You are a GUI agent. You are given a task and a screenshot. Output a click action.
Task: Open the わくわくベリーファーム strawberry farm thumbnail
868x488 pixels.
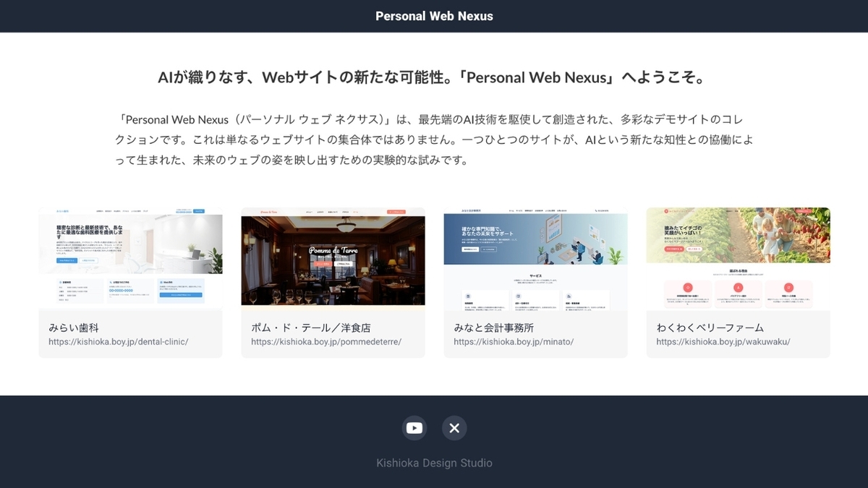point(738,259)
